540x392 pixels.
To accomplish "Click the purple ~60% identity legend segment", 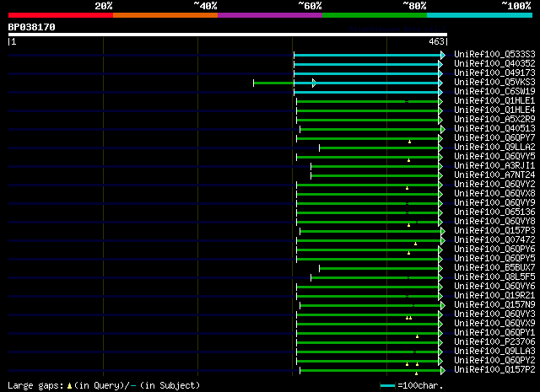I will click(x=270, y=15).
